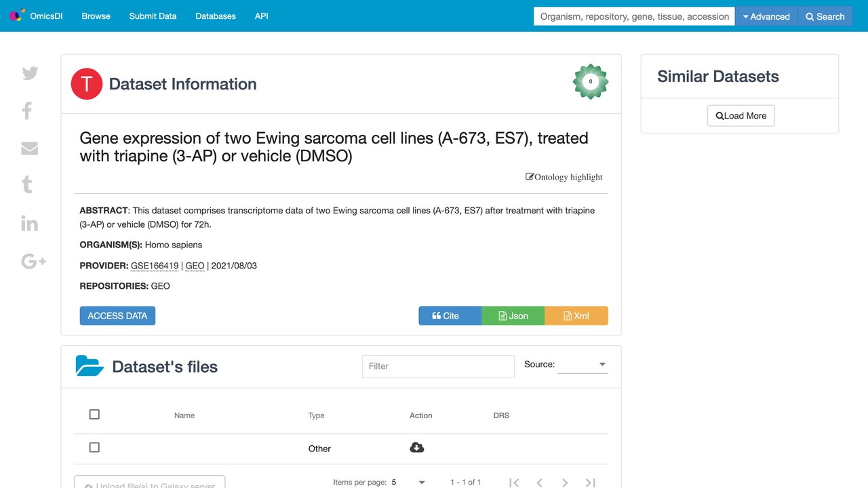Screen dimensions: 868x488
Task: Open the Databases menu item
Action: coord(216,16)
